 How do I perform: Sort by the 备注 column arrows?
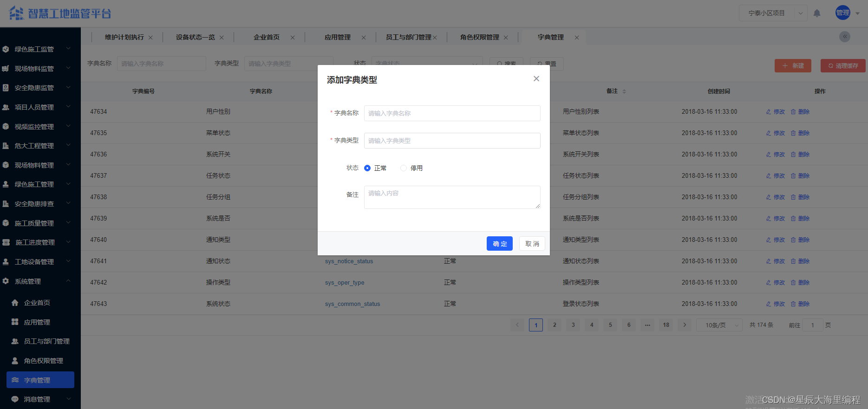[x=624, y=91]
